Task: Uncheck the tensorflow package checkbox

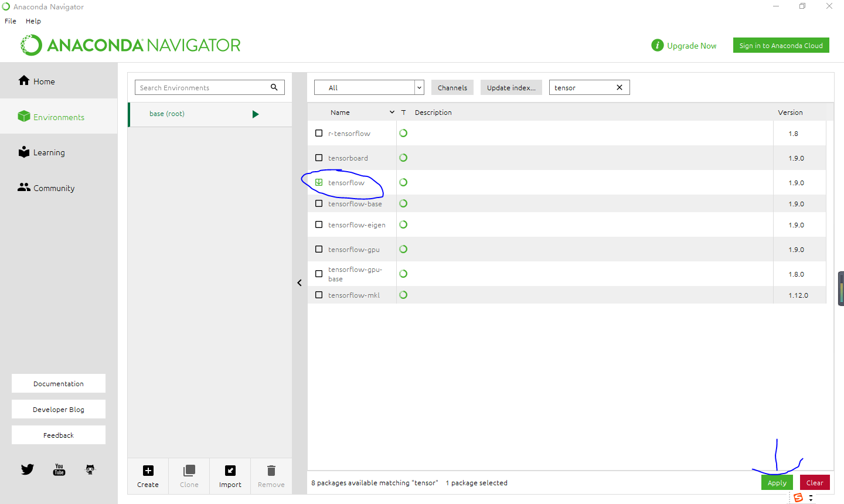Action: pos(319,182)
